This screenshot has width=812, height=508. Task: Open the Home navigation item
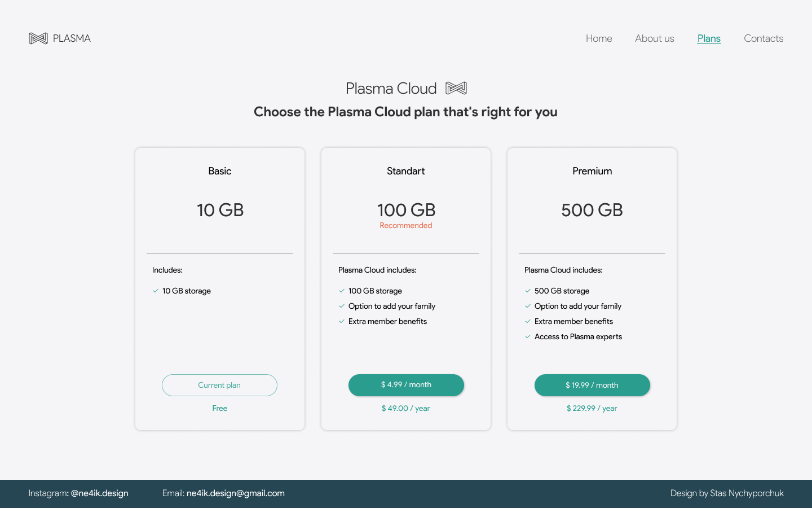pos(599,38)
